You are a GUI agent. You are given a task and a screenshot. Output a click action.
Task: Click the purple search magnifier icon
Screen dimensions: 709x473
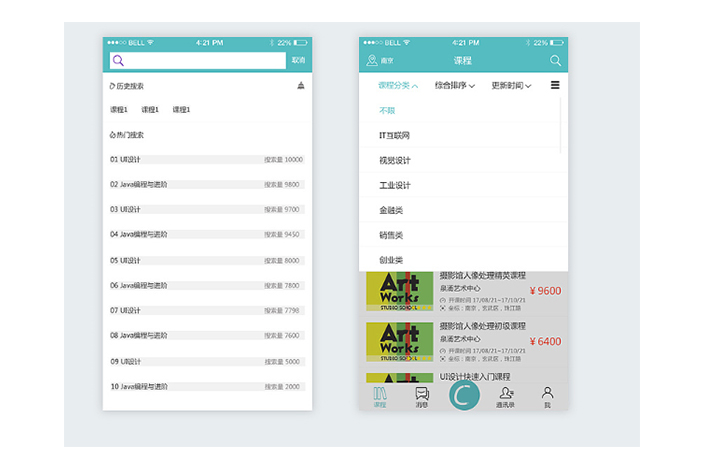tap(119, 61)
